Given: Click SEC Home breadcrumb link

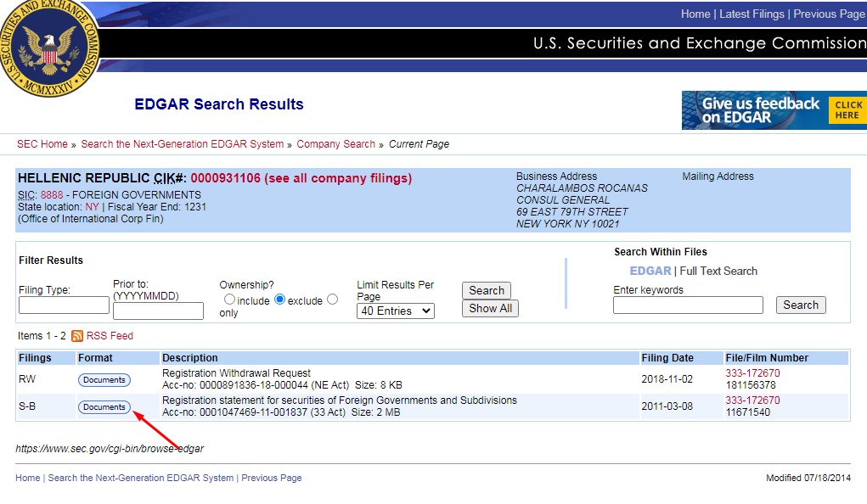Looking at the screenshot, I should coord(42,144).
